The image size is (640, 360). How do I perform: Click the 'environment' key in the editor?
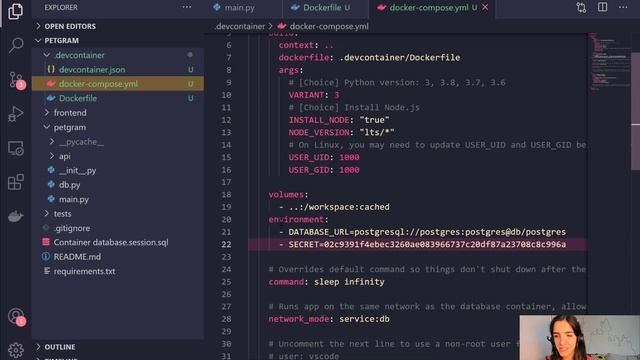click(x=296, y=220)
